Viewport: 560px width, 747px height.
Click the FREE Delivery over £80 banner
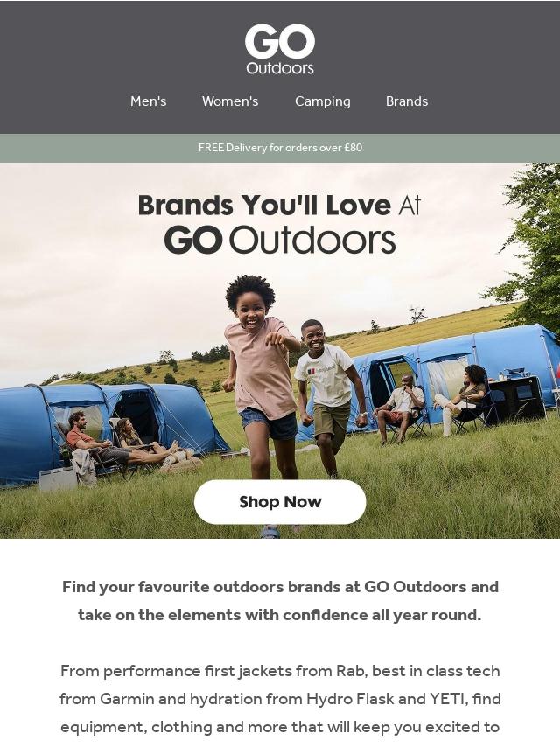coord(280,148)
